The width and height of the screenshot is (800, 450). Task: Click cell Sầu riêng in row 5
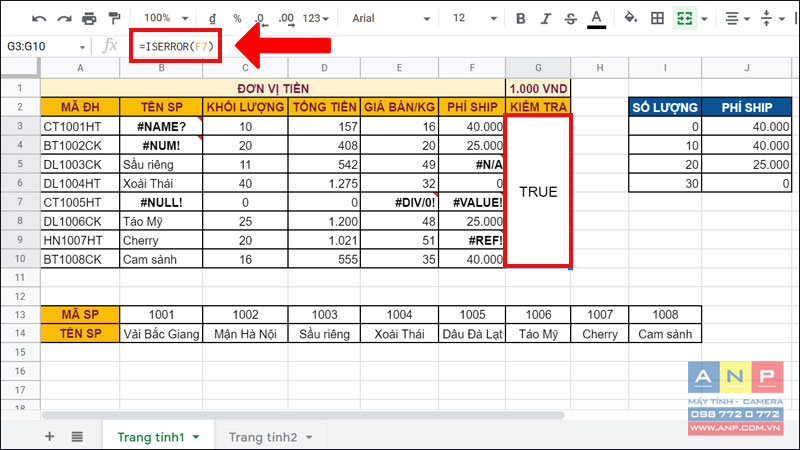click(x=161, y=164)
